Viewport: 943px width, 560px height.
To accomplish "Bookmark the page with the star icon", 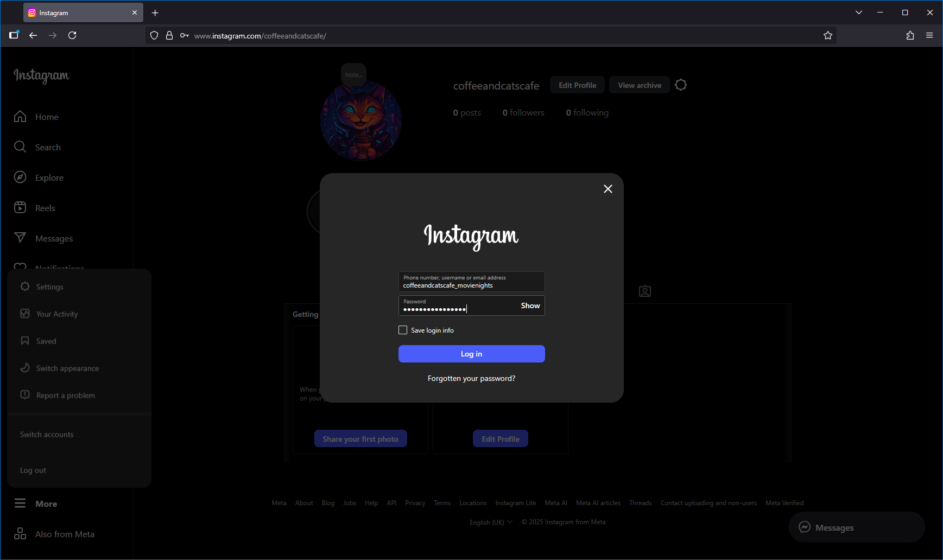I will pyautogui.click(x=827, y=36).
